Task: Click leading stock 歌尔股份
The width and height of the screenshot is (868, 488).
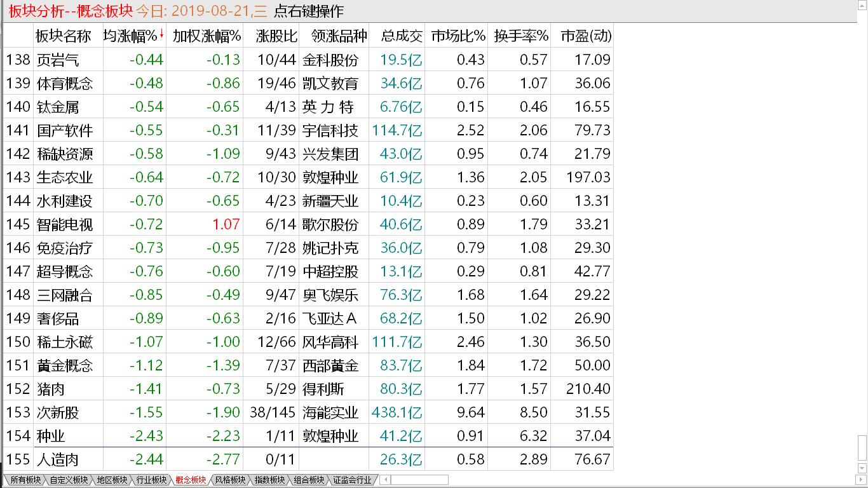Action: [330, 224]
